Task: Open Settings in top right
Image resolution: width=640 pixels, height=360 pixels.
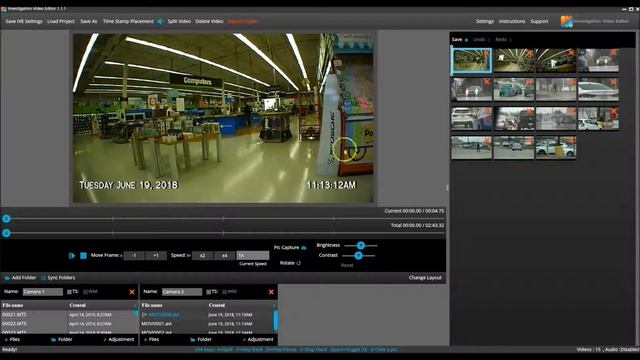Action: click(x=485, y=21)
